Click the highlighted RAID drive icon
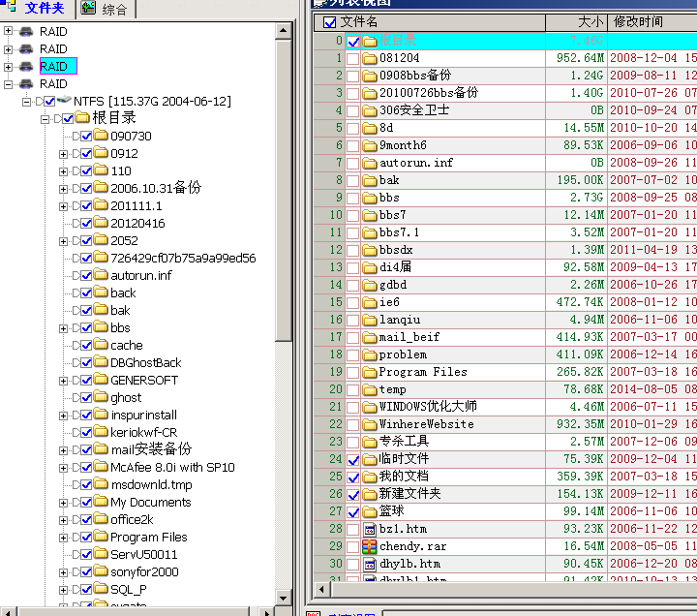Screen dimensions: 697x616 [26, 67]
